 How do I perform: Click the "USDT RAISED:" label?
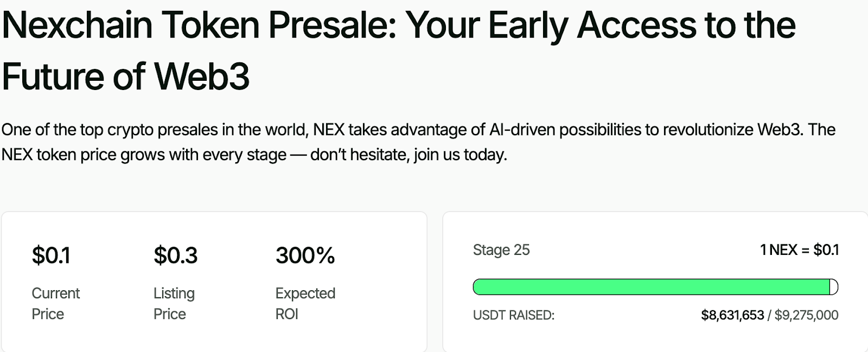tap(513, 315)
